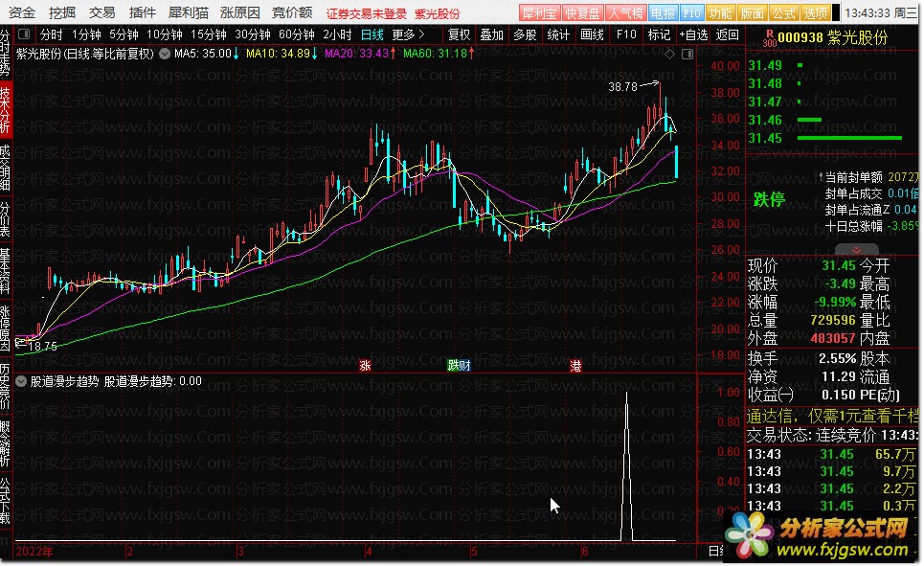
Task: Add stock via +自选 button
Action: coord(693,34)
